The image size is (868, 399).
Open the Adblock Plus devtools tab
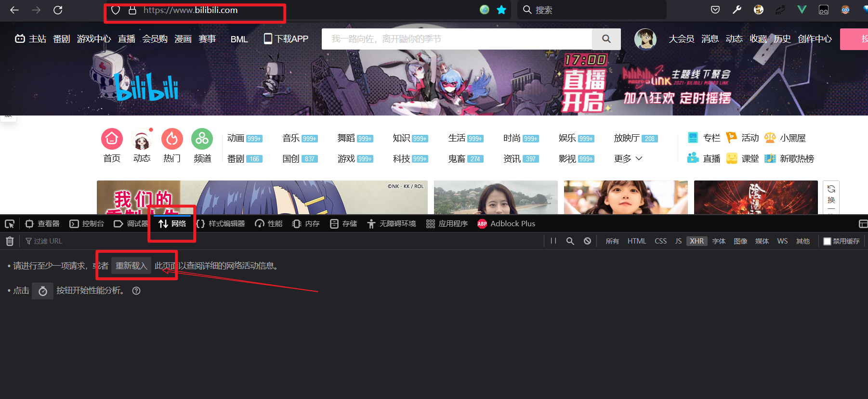(x=506, y=224)
